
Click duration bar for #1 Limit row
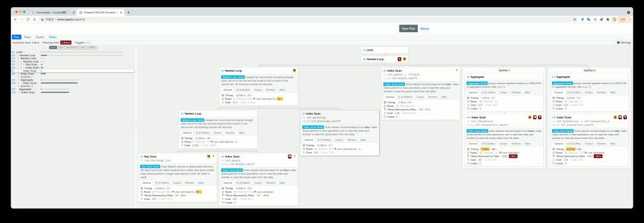tap(82, 52)
